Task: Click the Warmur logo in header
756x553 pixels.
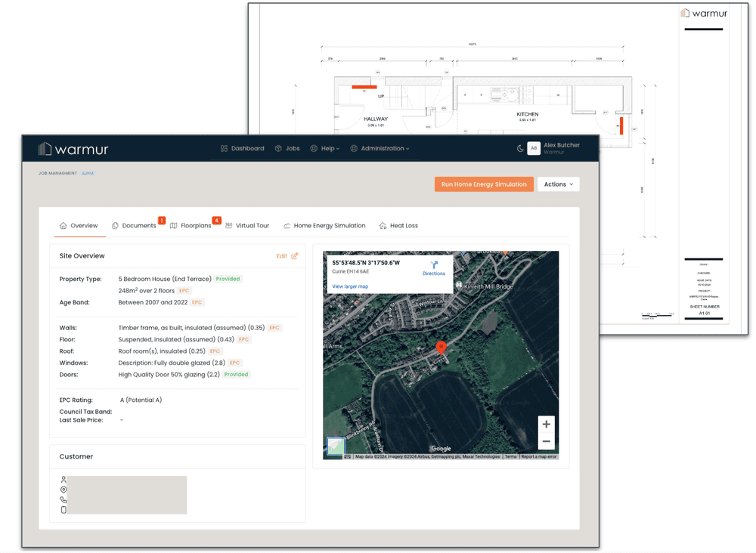Action: click(73, 149)
